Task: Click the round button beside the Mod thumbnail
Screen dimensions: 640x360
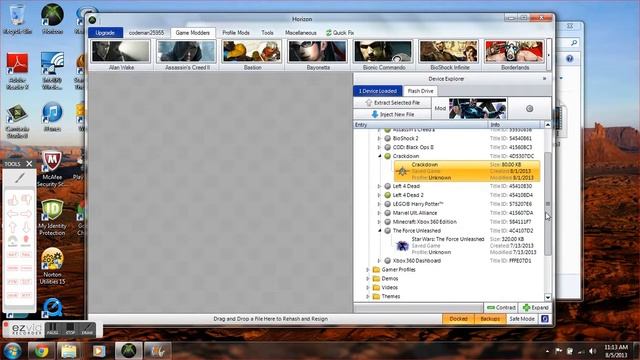Action: click(529, 109)
